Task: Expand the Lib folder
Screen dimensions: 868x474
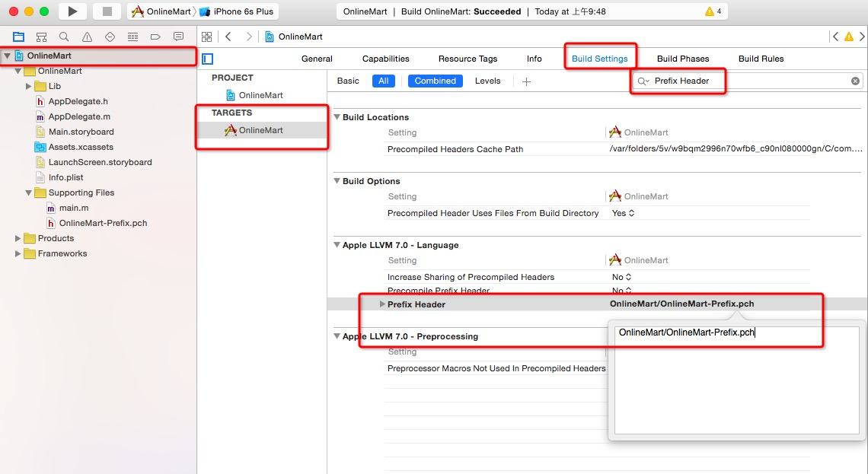Action: (x=29, y=86)
